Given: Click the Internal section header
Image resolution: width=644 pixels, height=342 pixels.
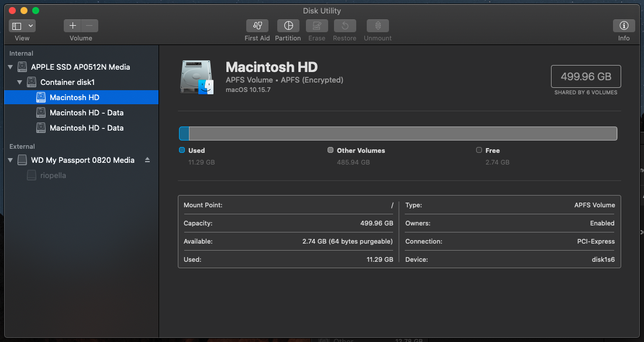Looking at the screenshot, I should click(22, 53).
